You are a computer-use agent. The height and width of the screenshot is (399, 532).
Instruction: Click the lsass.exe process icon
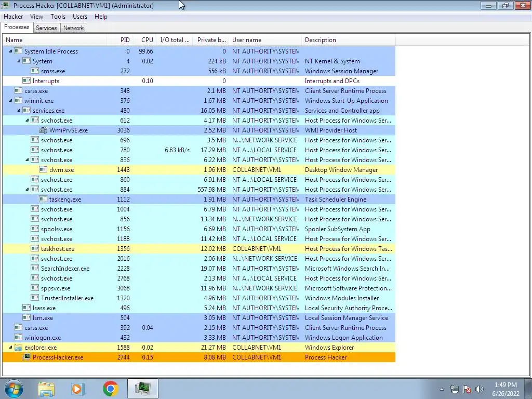tap(26, 308)
